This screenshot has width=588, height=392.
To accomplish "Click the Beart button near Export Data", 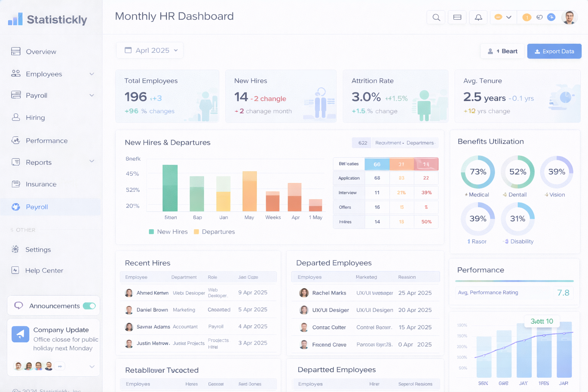I will (502, 51).
